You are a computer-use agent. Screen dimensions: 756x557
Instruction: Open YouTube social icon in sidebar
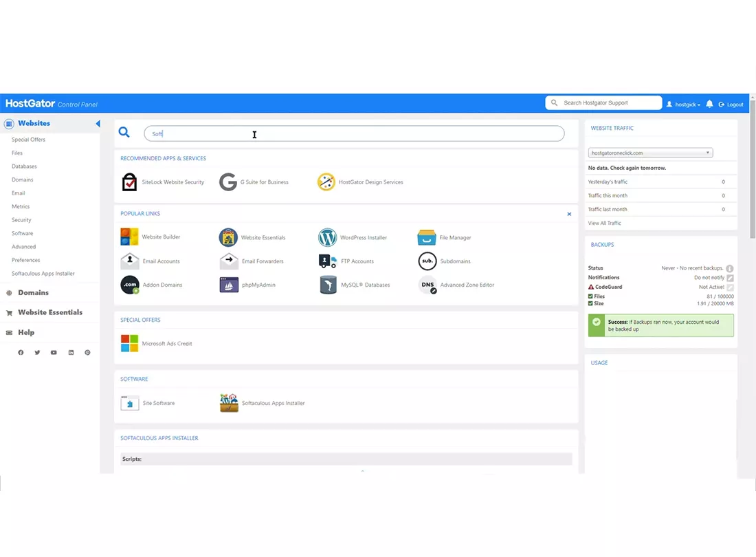pyautogui.click(x=54, y=353)
